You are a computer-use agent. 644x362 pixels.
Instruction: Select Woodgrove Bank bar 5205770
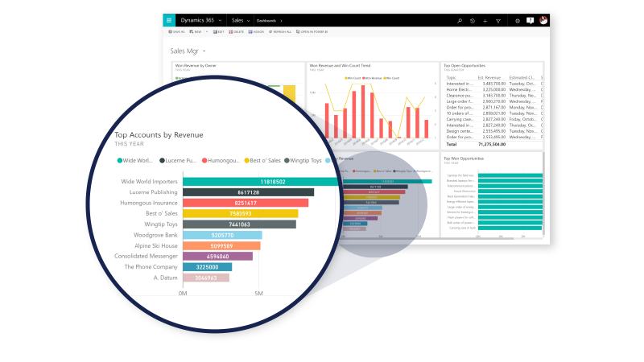(x=223, y=235)
